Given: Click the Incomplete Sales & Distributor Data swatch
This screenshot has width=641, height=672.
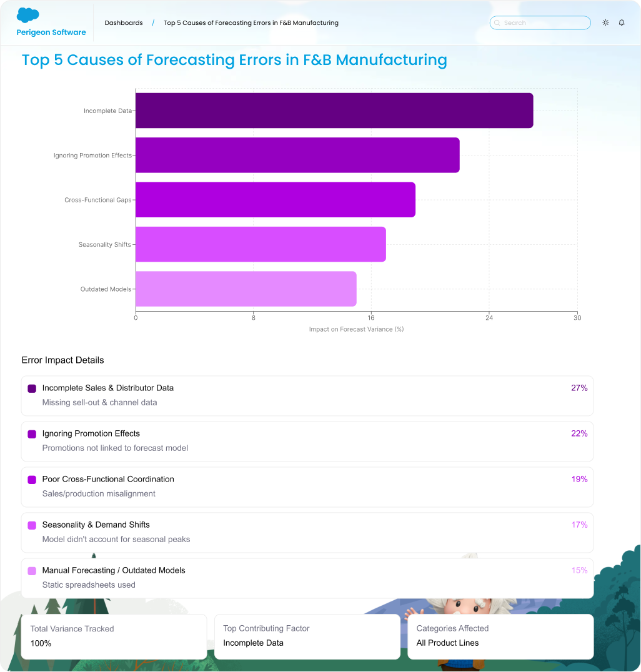Looking at the screenshot, I should [32, 388].
